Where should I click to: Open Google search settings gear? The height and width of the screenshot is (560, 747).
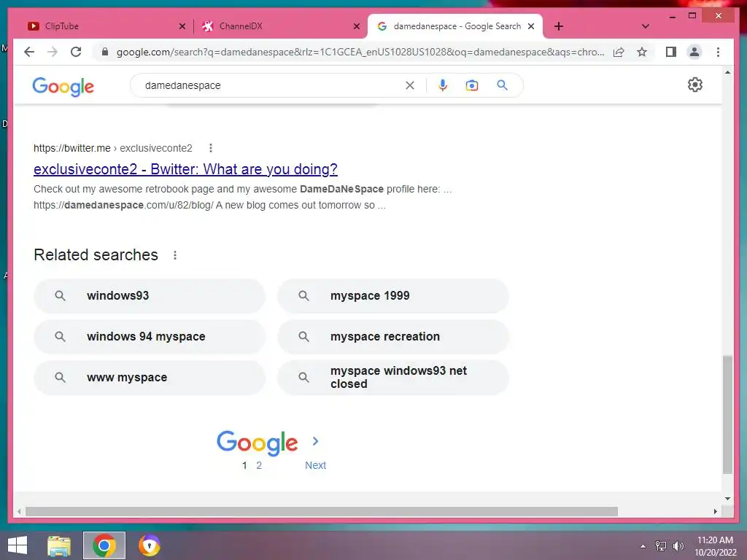point(695,85)
